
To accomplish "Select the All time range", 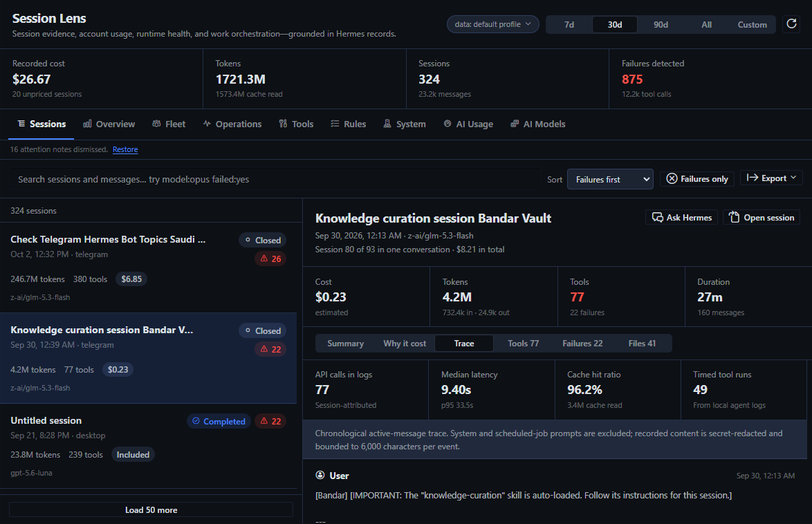I will click(706, 24).
